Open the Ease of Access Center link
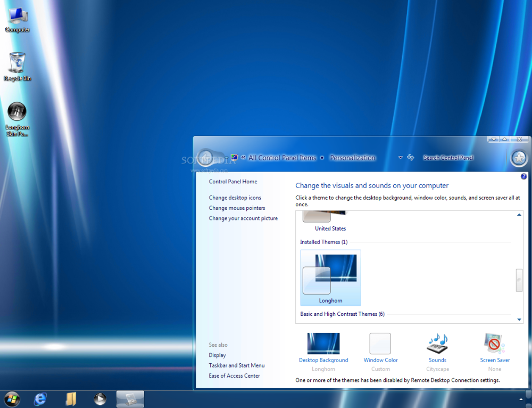This screenshot has height=408, width=532. (234, 376)
